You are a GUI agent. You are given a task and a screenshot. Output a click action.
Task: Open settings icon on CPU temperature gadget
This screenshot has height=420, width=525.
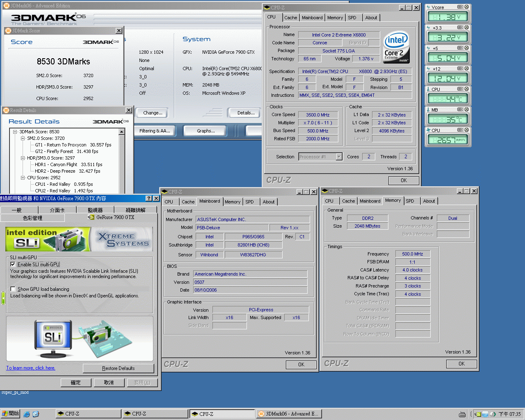click(460, 89)
